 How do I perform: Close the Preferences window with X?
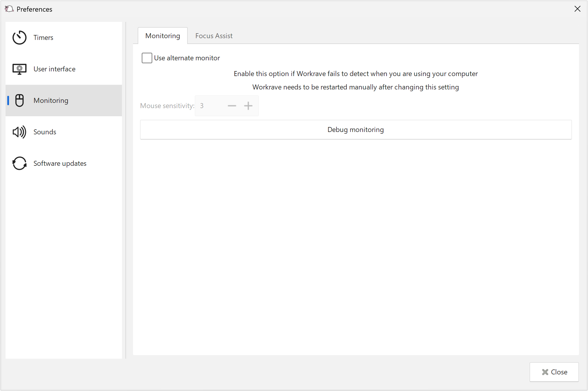point(578,9)
